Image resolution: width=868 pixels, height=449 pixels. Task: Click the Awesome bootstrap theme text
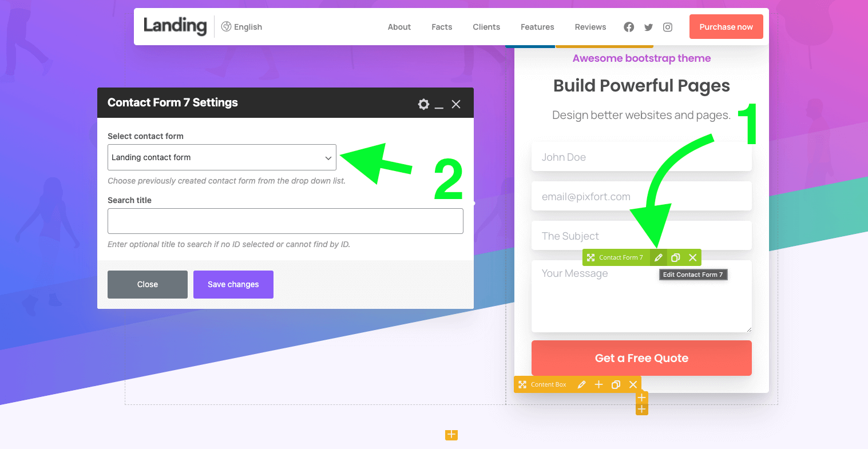tap(641, 58)
